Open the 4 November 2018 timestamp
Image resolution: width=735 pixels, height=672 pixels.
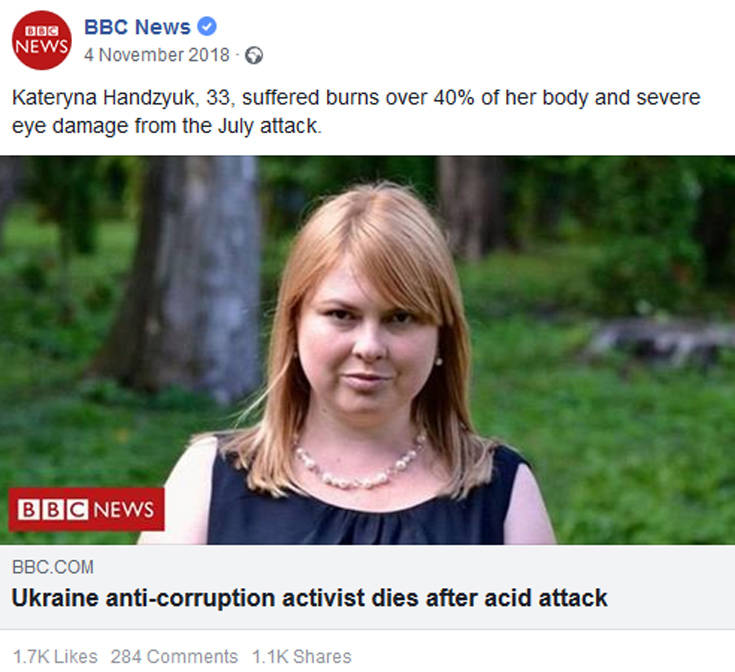coord(156,55)
